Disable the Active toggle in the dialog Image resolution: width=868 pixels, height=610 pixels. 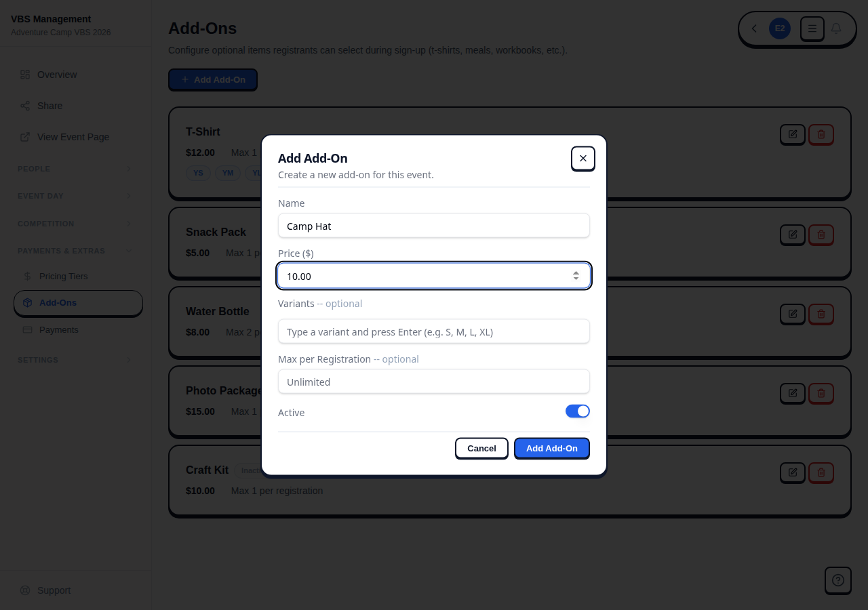578,411
